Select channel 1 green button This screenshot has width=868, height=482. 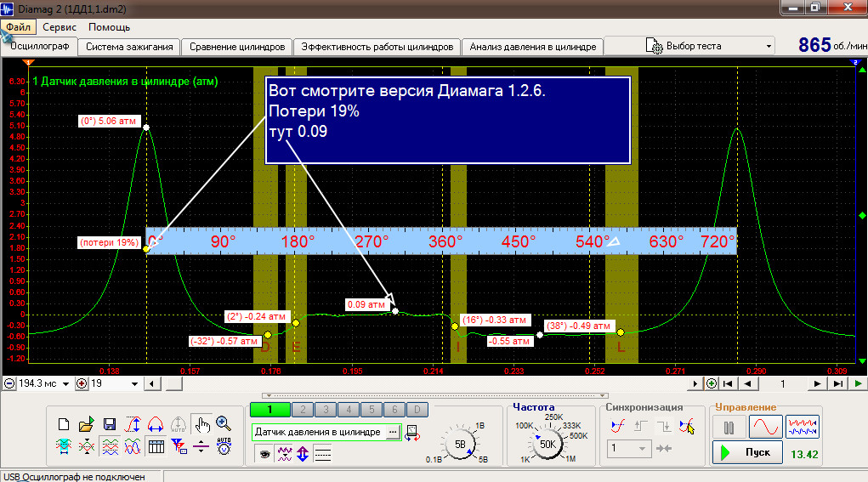coord(269,410)
